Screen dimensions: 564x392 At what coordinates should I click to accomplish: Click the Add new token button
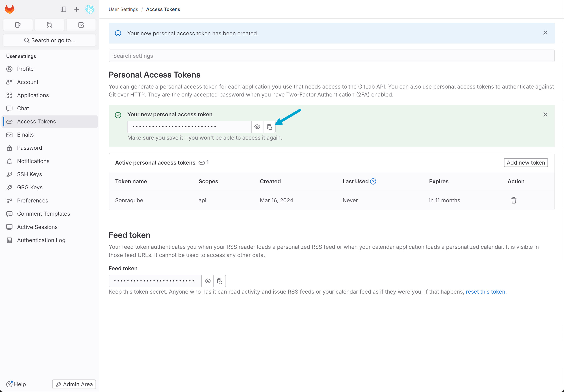(526, 162)
